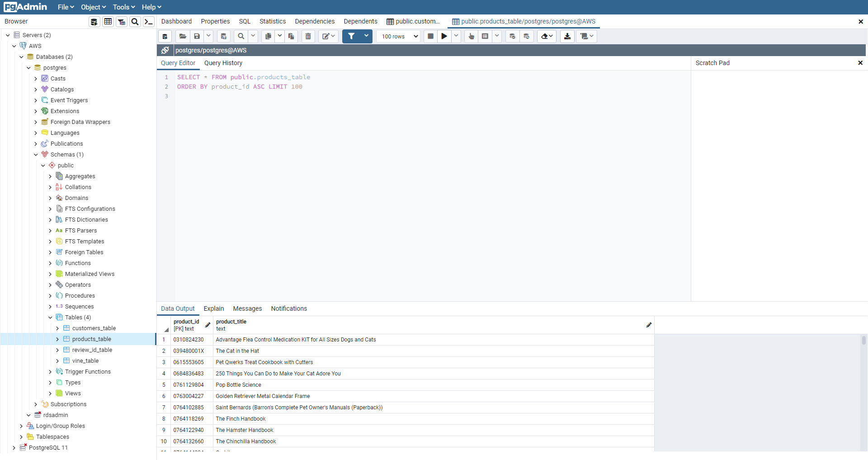The width and height of the screenshot is (868, 460).
Task: Switch to the public.custom... tab
Action: (x=413, y=21)
